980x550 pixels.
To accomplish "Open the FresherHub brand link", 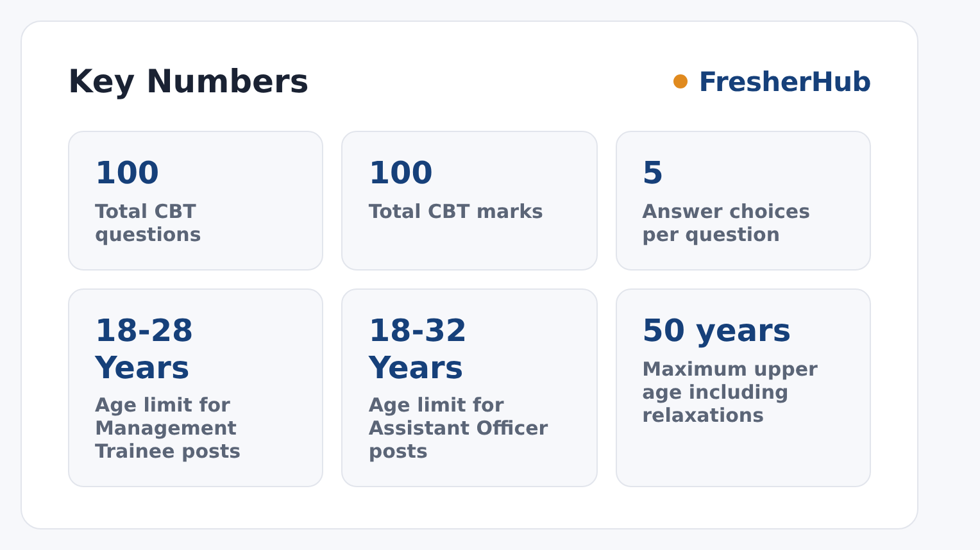I will click(784, 82).
